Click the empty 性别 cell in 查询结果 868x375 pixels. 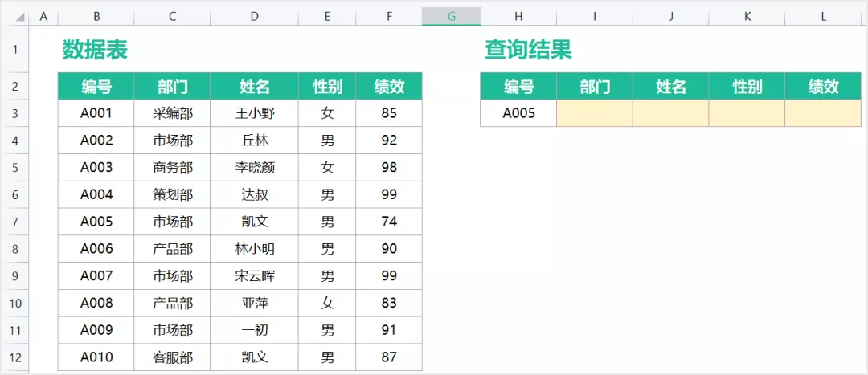[747, 113]
